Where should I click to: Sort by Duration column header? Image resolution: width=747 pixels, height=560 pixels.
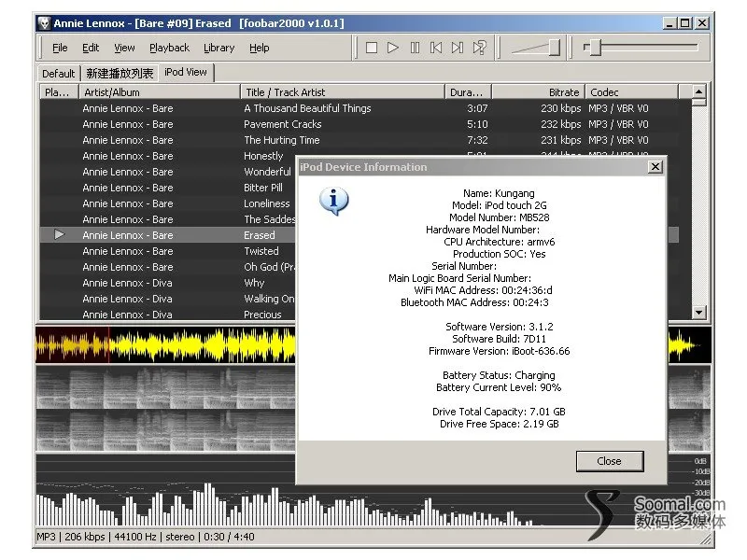[x=469, y=91]
